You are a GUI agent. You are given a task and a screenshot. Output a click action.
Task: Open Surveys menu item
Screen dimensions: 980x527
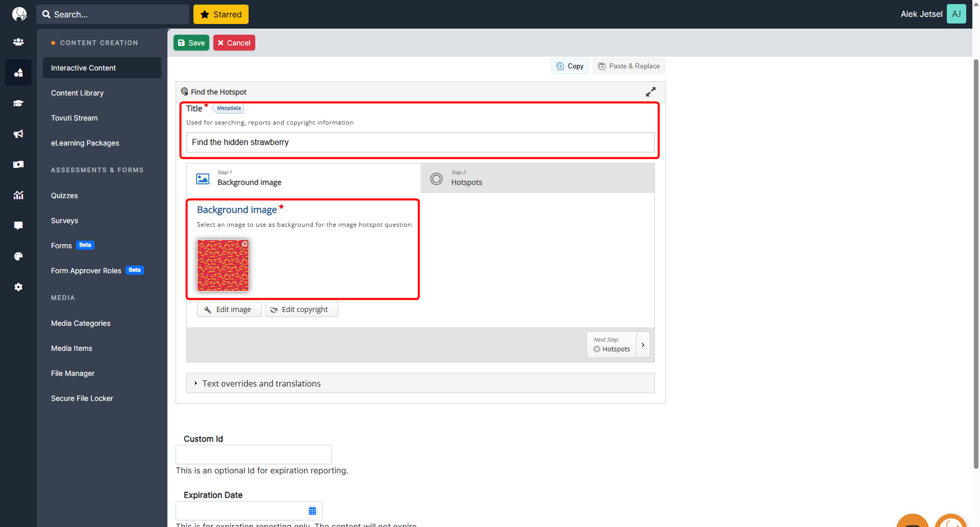64,221
